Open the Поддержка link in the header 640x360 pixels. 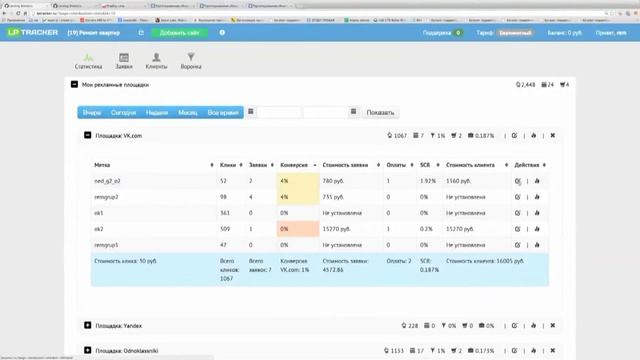coord(442,33)
